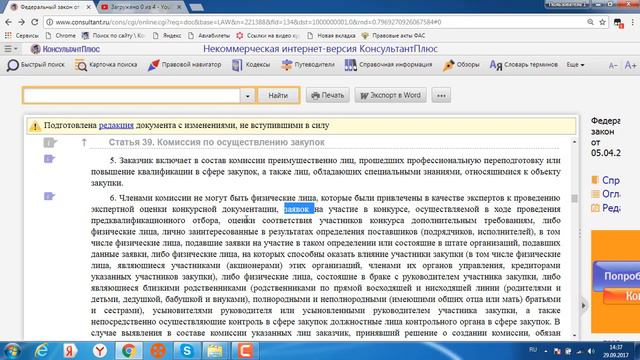Open the Новая вкладка bookmark
The height and width of the screenshot is (360, 640).
click(x=331, y=36)
